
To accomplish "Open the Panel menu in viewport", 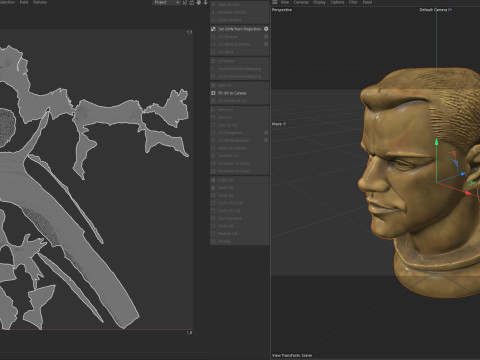I will click(367, 2).
